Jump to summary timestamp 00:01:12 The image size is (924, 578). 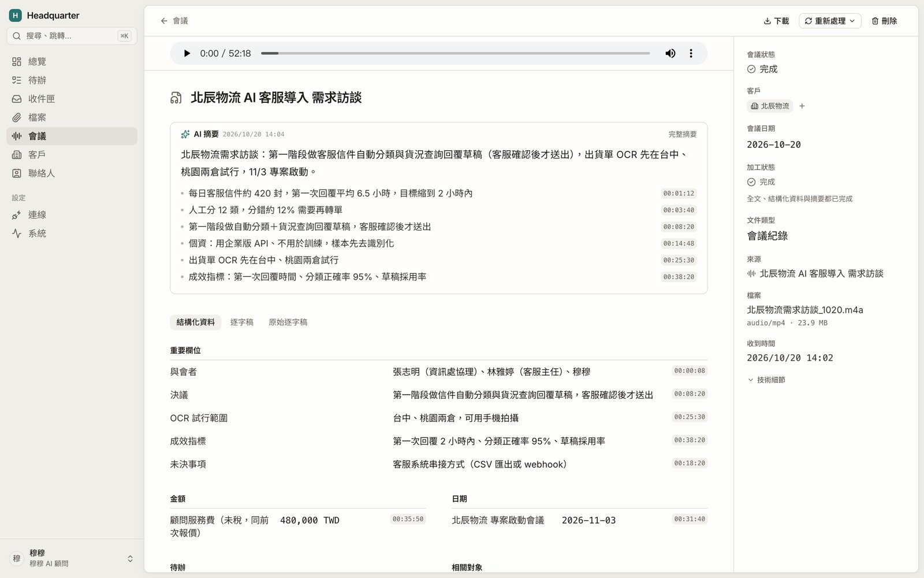pos(679,193)
